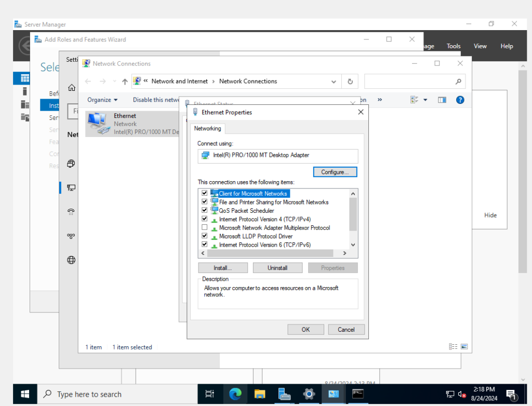532x406 pixels.
Task: Toggle QoS Packet Scheduler checkbox
Action: point(204,210)
